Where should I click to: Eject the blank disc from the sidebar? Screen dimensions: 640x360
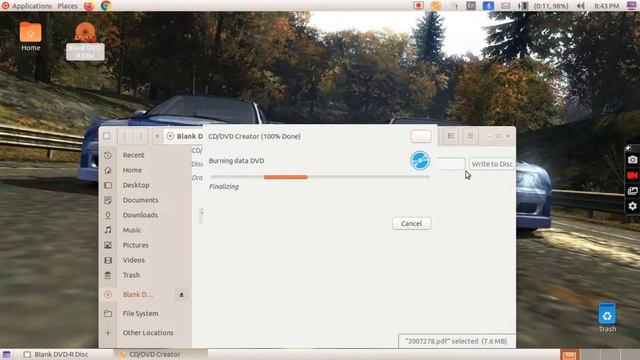tap(181, 294)
